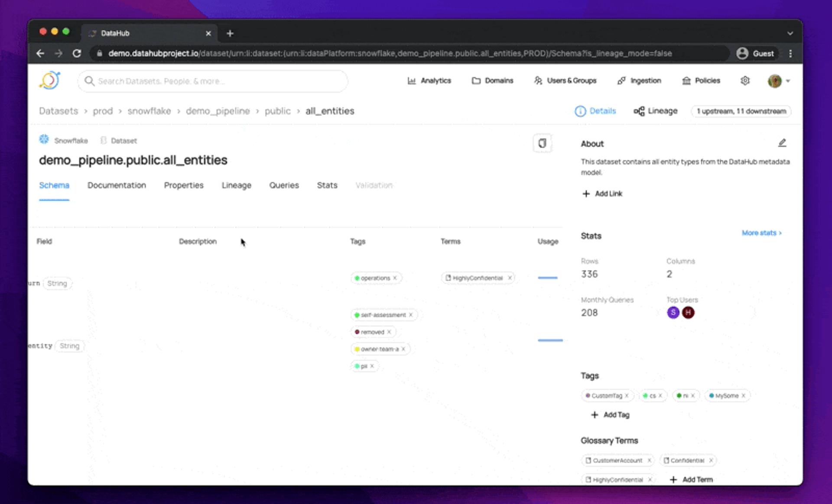Open the Queries tab
832x504 pixels.
(x=284, y=185)
